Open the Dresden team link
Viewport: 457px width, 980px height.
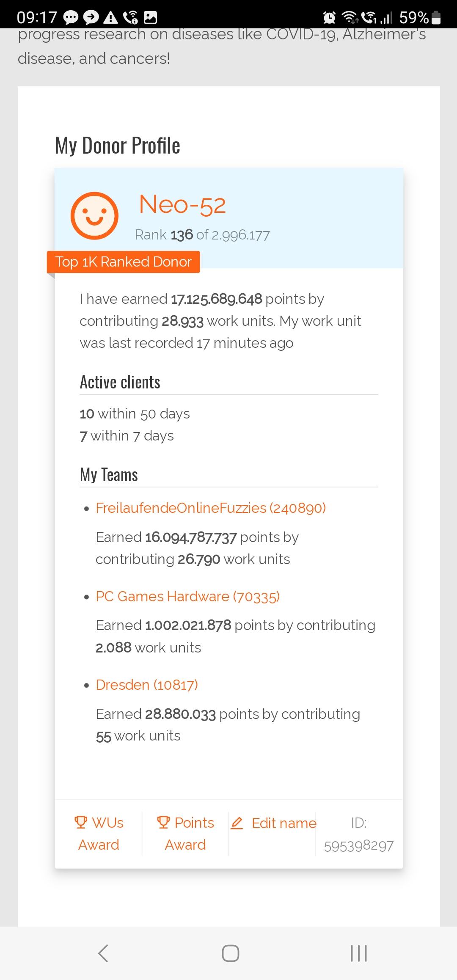(147, 685)
